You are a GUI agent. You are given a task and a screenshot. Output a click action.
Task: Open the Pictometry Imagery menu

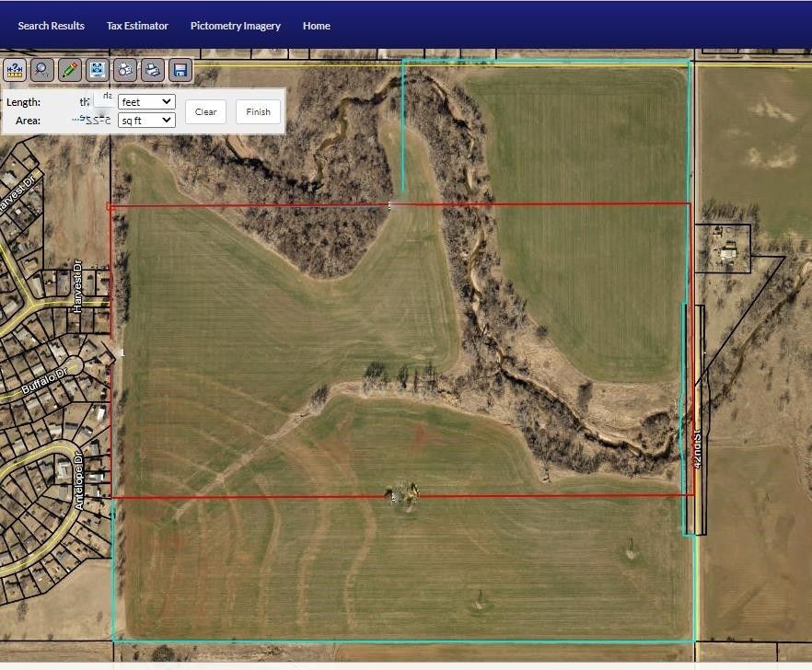pyautogui.click(x=235, y=26)
